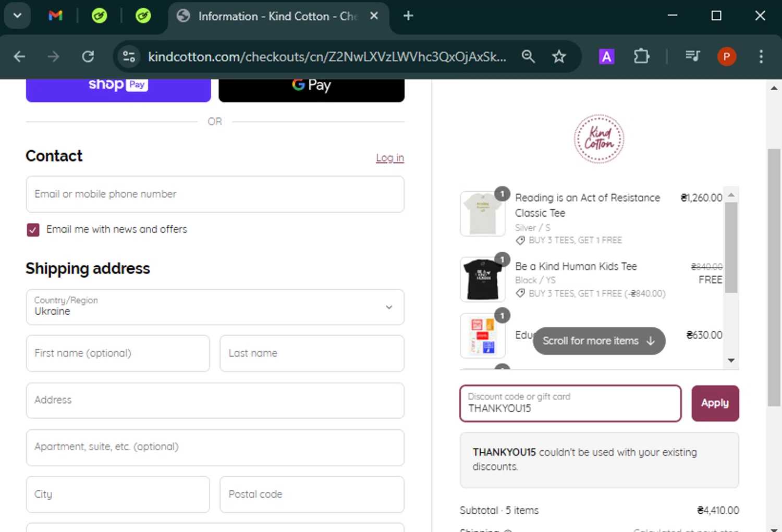Click the order list scroll-up arrow
This screenshot has width=782, height=532.
(731, 194)
